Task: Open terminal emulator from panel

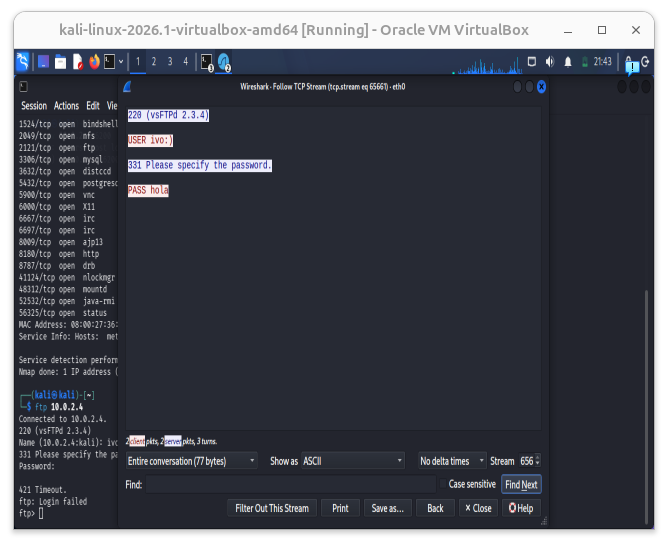Action: 109,62
